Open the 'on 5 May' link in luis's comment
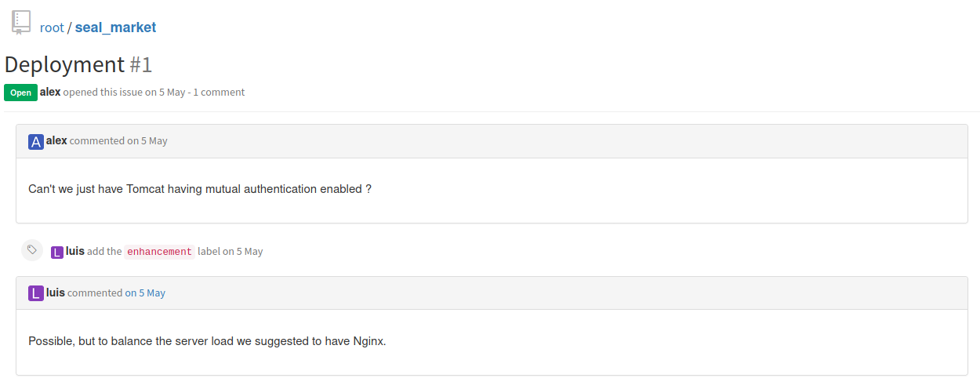The height and width of the screenshot is (389, 980). [145, 293]
